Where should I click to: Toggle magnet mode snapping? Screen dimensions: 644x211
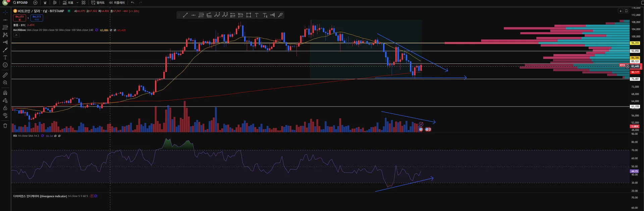5,93
